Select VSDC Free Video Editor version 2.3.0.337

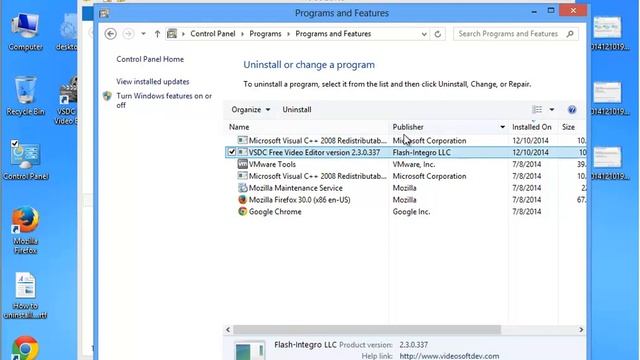click(x=314, y=152)
